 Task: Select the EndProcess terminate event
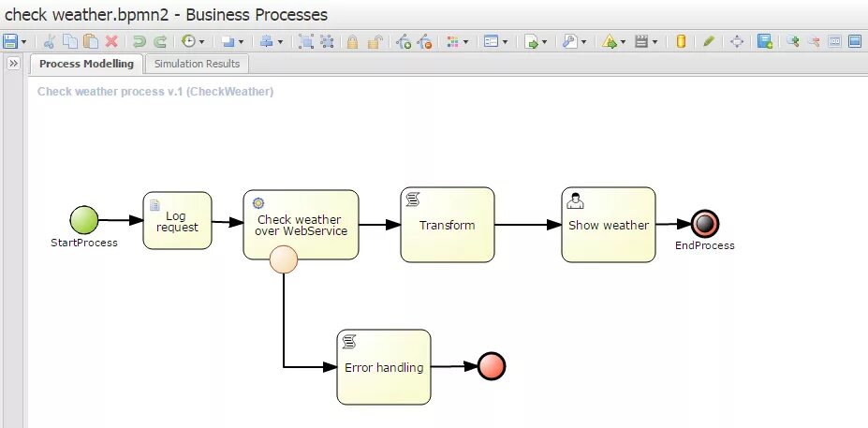(x=705, y=224)
